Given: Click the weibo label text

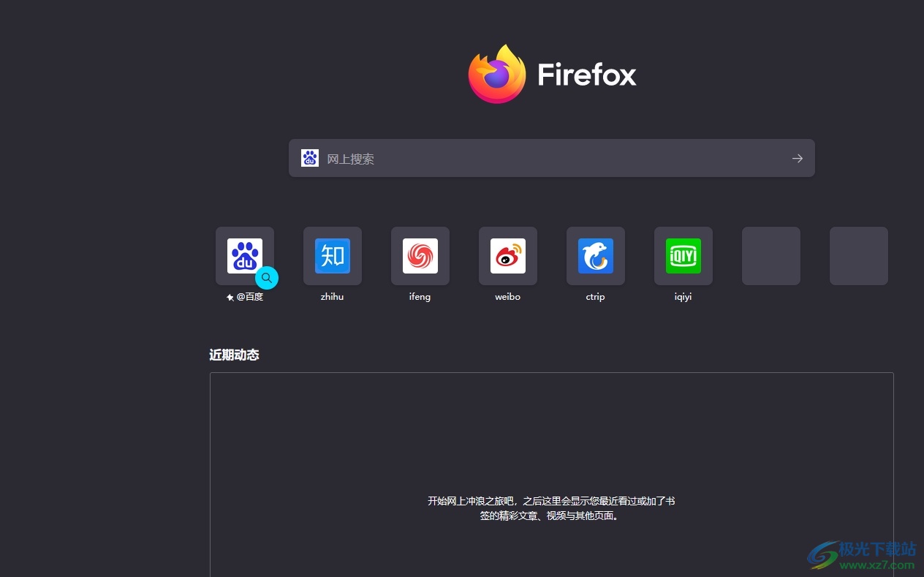Looking at the screenshot, I should click(508, 297).
